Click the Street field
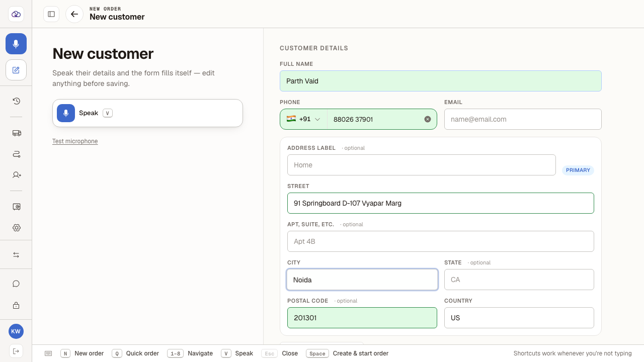Screen dimensions: 644x362 441,203
